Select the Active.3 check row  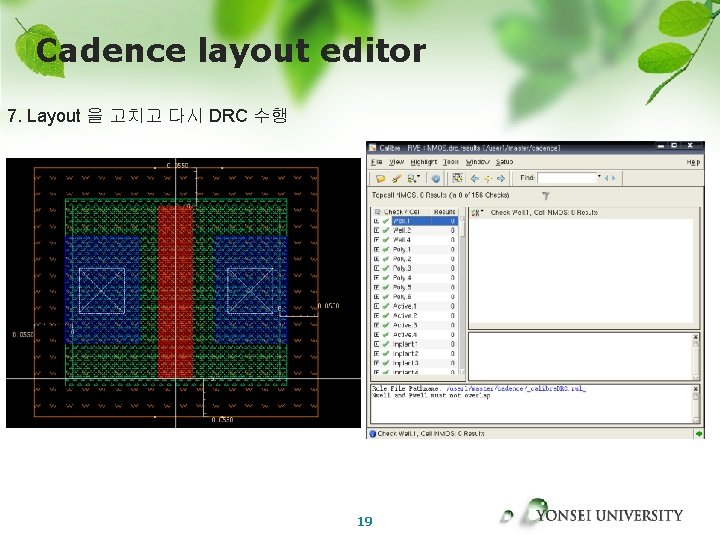[x=415, y=325]
